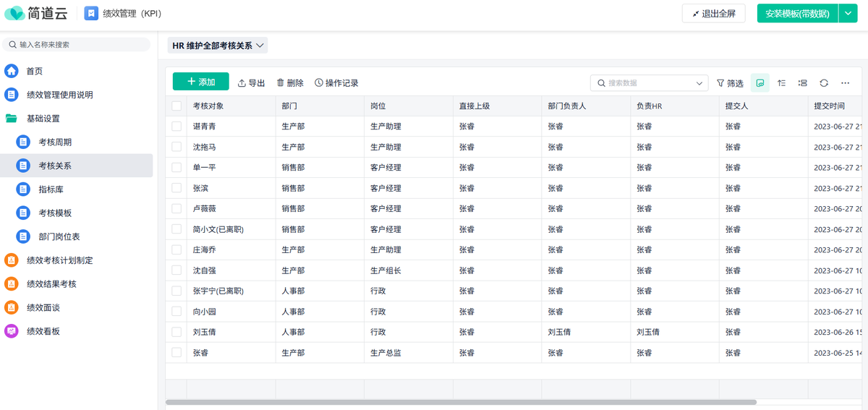Tick the select-all checkbox in table header

tap(176, 106)
